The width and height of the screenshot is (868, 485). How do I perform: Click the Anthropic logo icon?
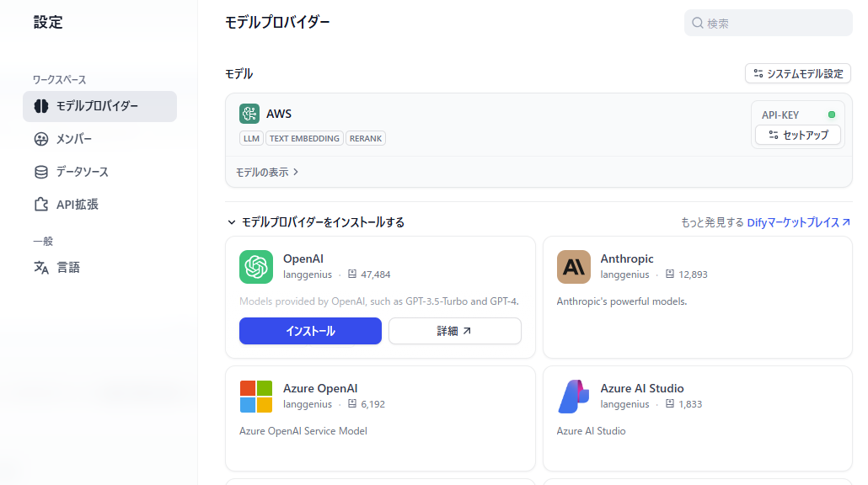tap(574, 267)
